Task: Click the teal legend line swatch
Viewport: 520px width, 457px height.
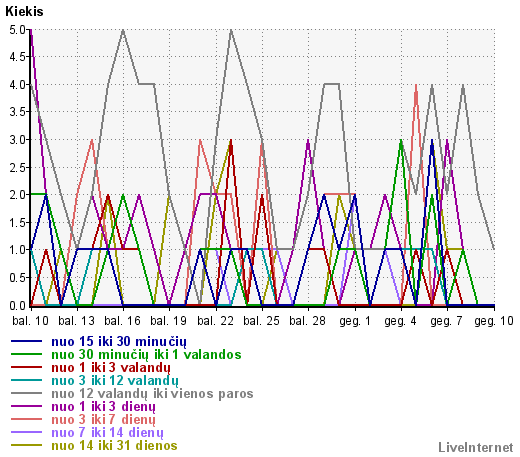Action: click(x=26, y=380)
